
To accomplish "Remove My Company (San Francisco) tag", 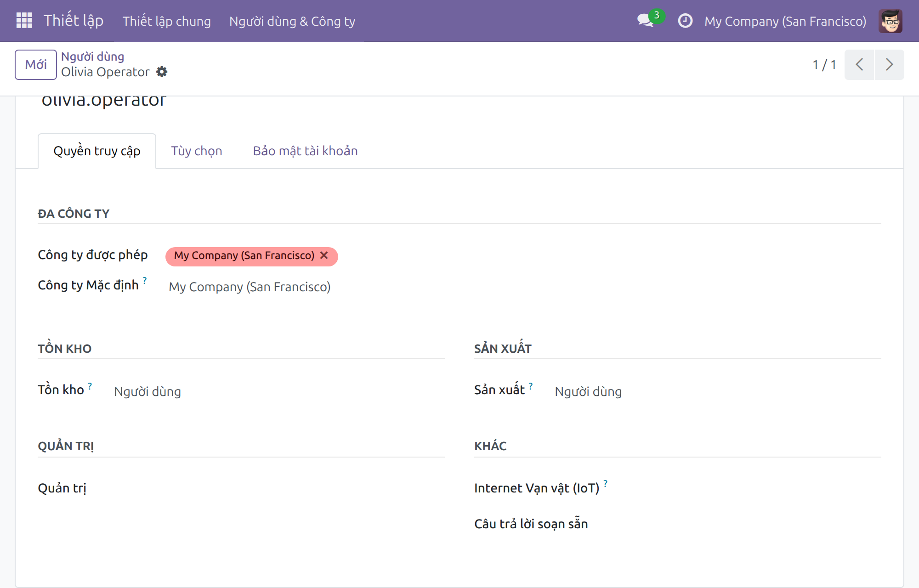I will click(324, 255).
